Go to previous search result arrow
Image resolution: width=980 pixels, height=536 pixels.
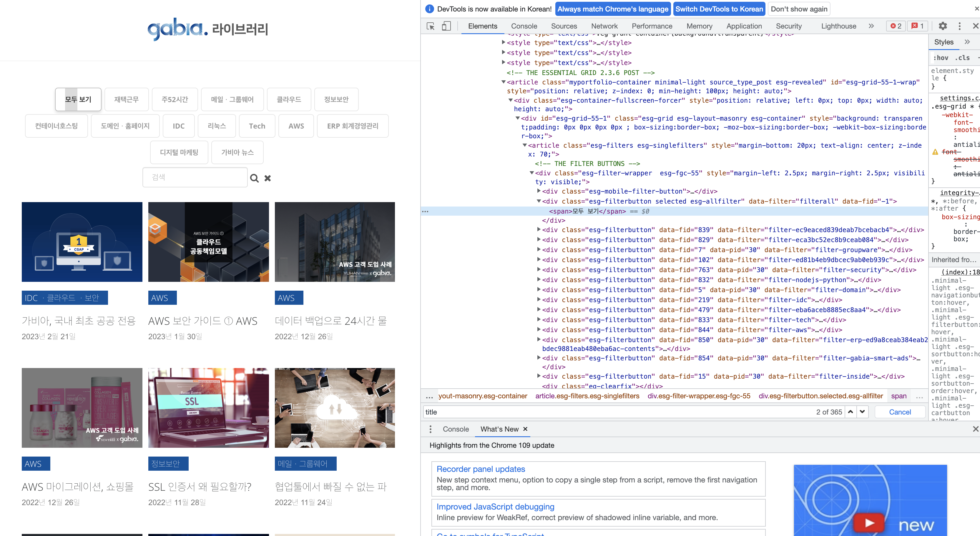tap(851, 412)
